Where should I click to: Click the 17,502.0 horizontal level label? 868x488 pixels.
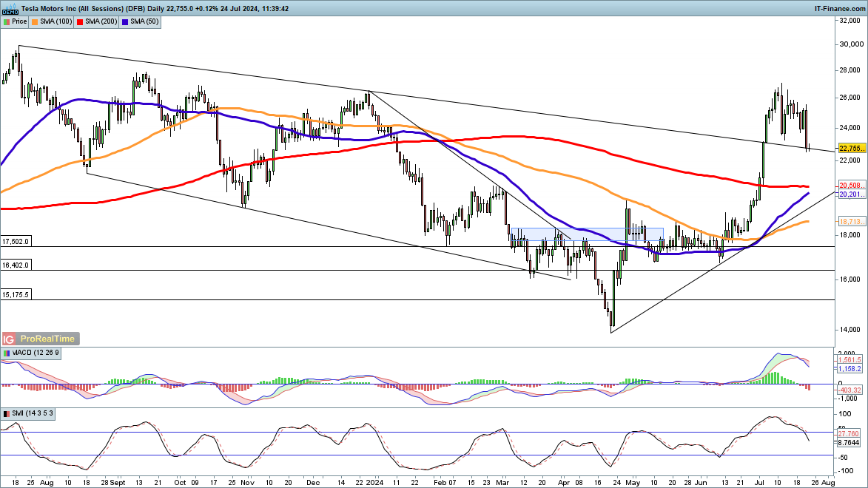[x=16, y=242]
